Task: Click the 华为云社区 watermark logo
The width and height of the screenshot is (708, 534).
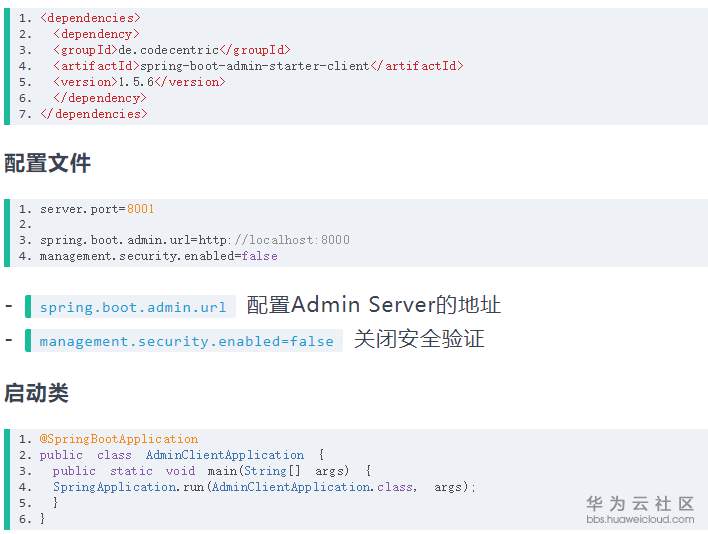Action: pos(639,503)
